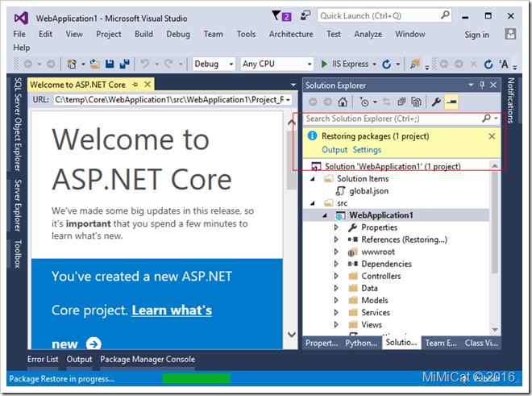Screen dimensions: 532x396
Task: Open the feedback icon next to notifications
Action: click(305, 15)
